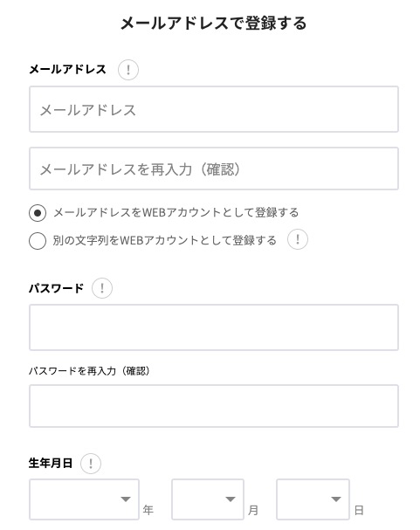
Task: Show the パスワード help info icon
Action: pyautogui.click(x=102, y=288)
